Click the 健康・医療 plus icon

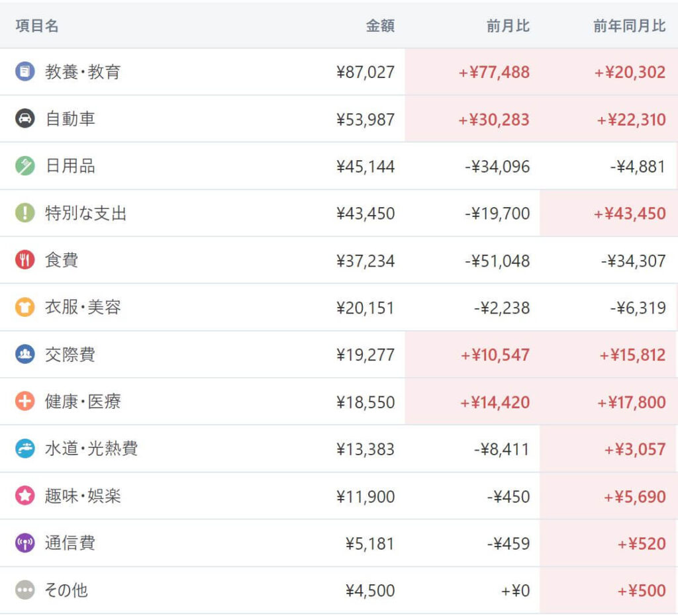click(x=24, y=402)
